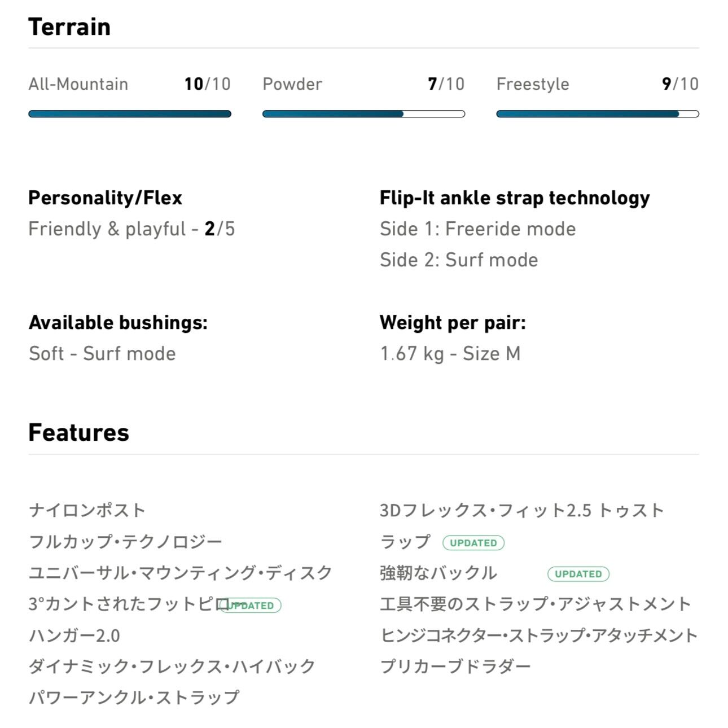Screen dimensions: 728x728
Task: Click the UPDATED badge beside 強靭なバックル
Action: coord(578,574)
